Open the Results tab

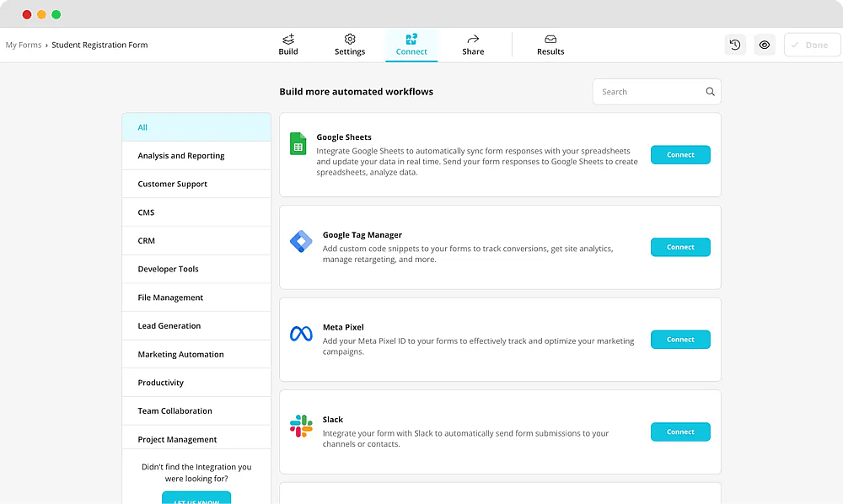(550, 46)
